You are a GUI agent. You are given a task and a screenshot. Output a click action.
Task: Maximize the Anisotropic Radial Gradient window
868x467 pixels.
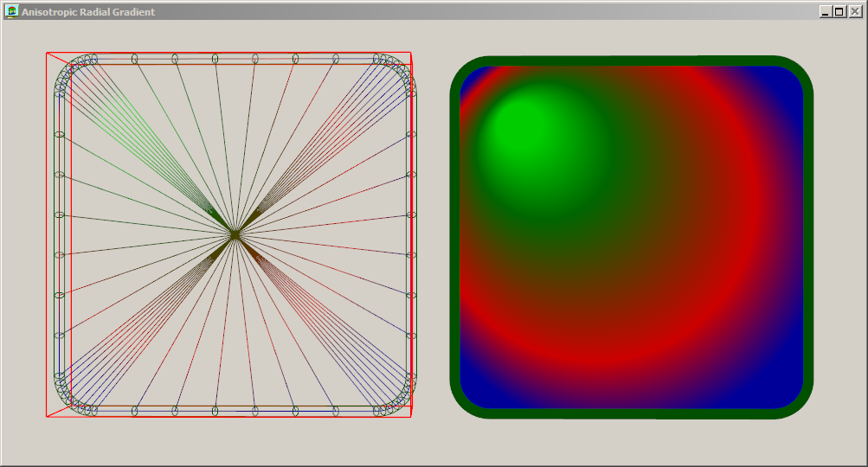point(839,11)
